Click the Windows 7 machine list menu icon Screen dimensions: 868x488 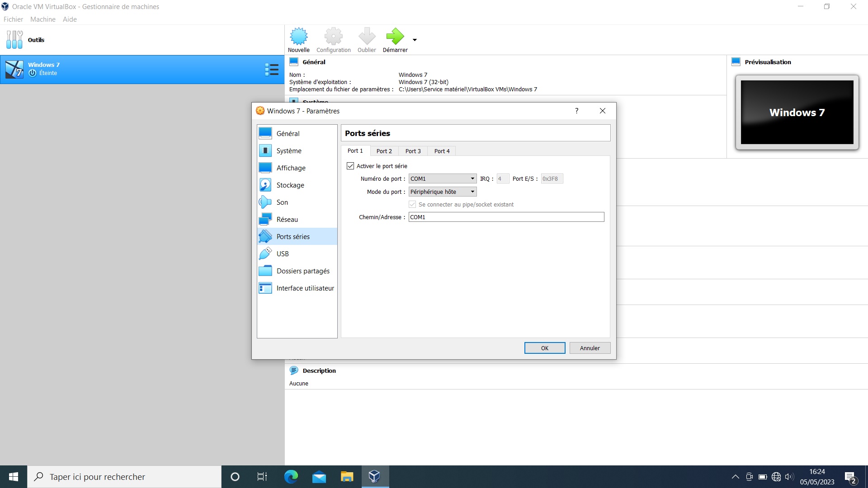[271, 70]
